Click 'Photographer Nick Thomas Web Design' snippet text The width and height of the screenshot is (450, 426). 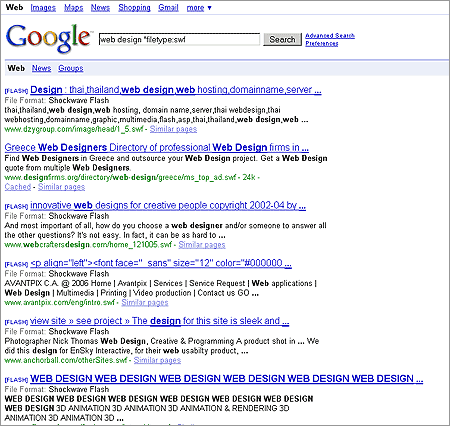[162, 346]
